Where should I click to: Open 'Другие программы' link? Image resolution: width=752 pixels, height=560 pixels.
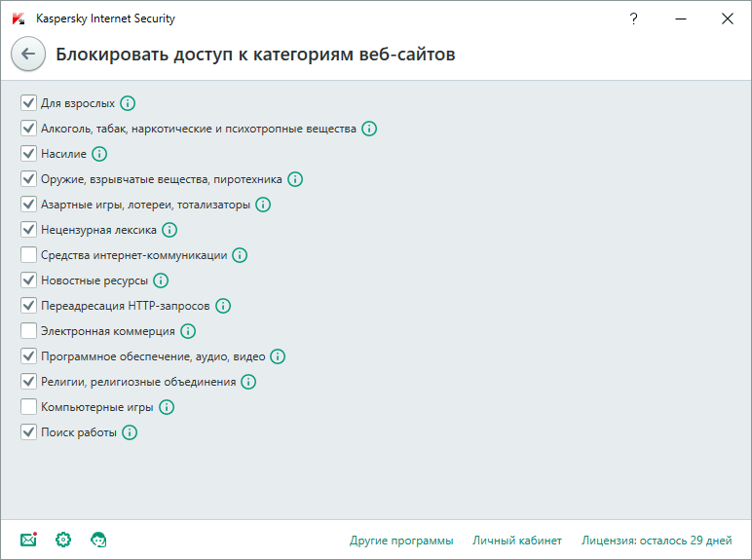point(401,541)
